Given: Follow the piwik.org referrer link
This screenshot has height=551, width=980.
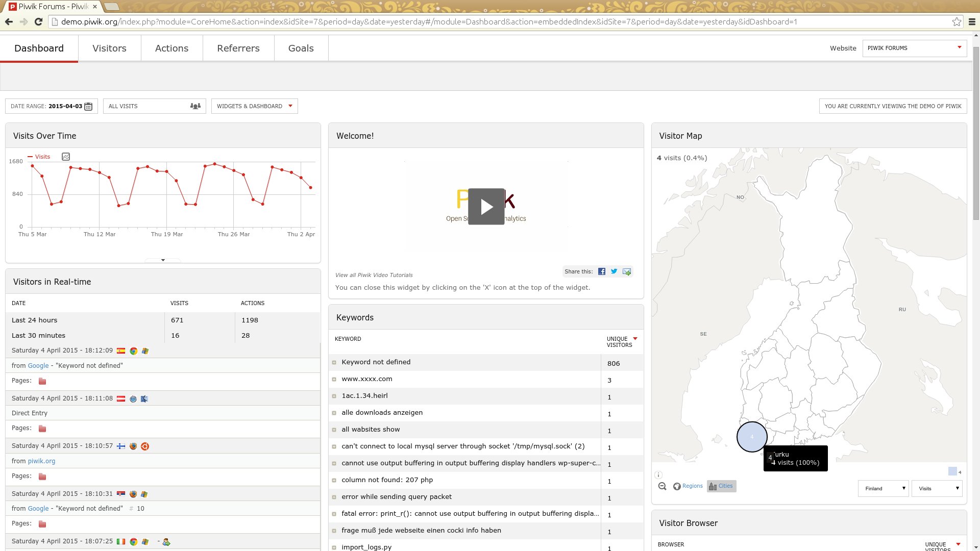Looking at the screenshot, I should (41, 461).
